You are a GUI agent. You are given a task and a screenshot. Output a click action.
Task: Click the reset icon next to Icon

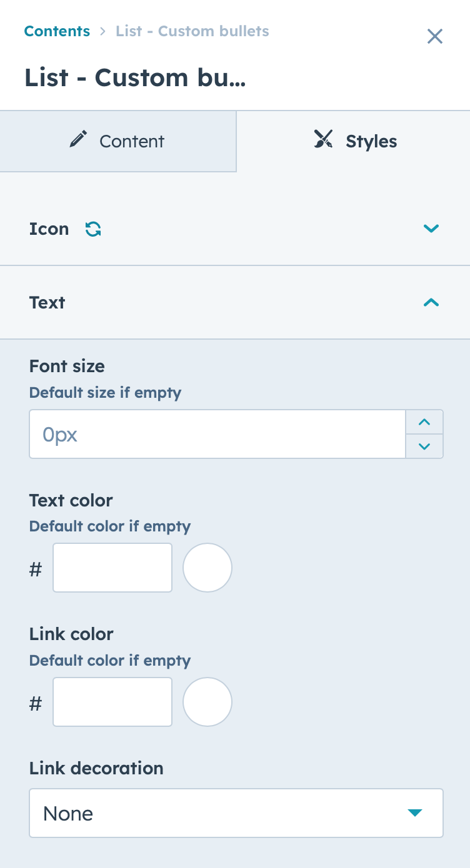point(93,229)
